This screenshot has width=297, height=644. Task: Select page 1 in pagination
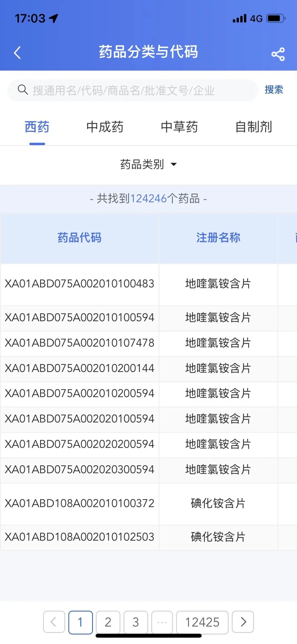(81, 622)
